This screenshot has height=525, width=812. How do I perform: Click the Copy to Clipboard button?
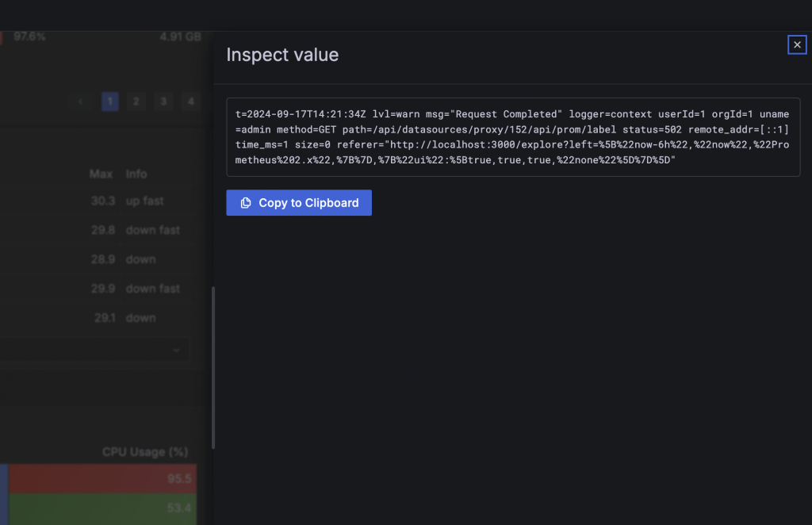(299, 203)
